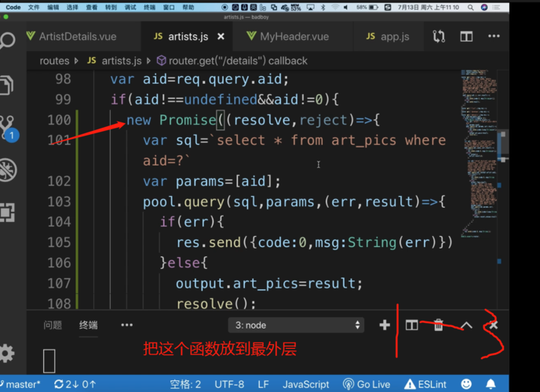540x392 pixels.
Task: Click the "pool.query" code text
Action: pyautogui.click(x=184, y=201)
